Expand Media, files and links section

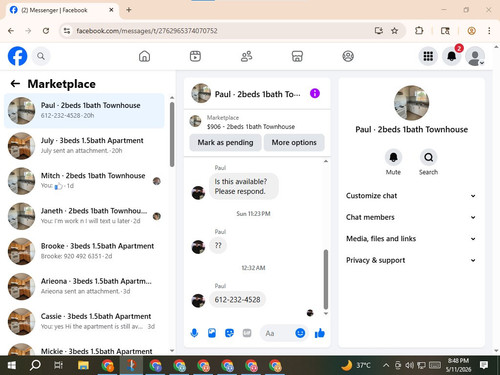[x=411, y=239]
